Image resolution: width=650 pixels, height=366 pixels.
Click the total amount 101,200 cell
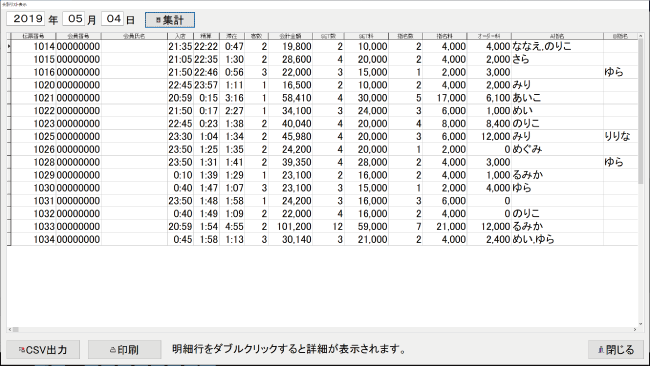coord(291,226)
